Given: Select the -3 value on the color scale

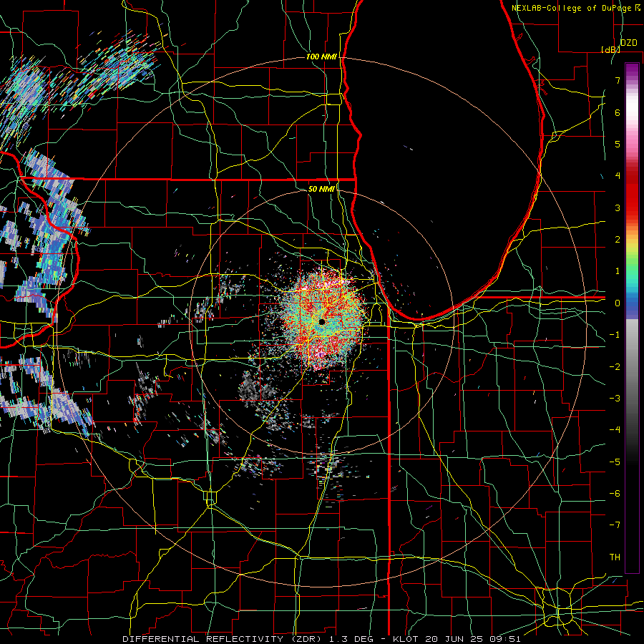Looking at the screenshot, I should pos(615,399).
